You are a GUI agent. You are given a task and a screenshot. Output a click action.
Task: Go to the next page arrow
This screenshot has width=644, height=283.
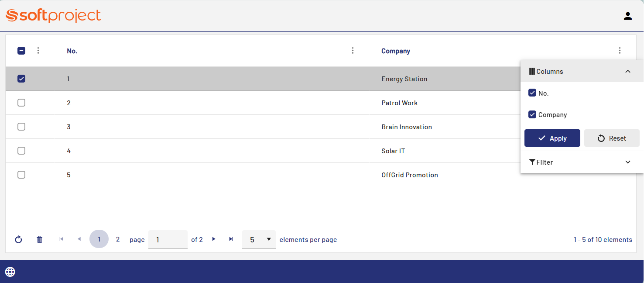(214, 239)
